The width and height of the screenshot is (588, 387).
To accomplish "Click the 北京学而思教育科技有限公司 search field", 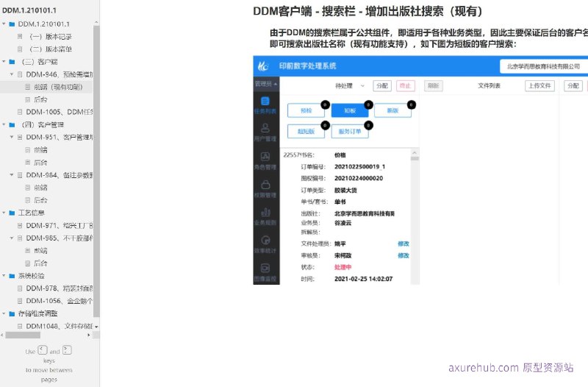I will point(544,66).
